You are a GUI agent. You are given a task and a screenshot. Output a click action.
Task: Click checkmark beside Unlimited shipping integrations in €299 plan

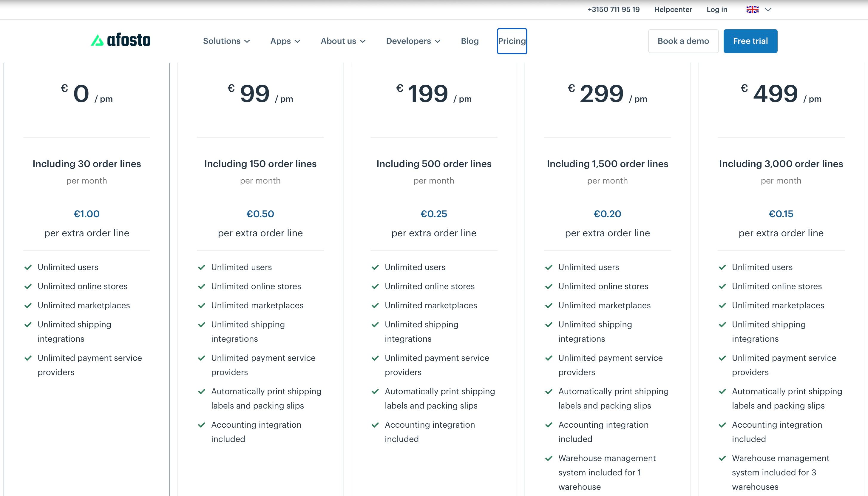point(549,325)
